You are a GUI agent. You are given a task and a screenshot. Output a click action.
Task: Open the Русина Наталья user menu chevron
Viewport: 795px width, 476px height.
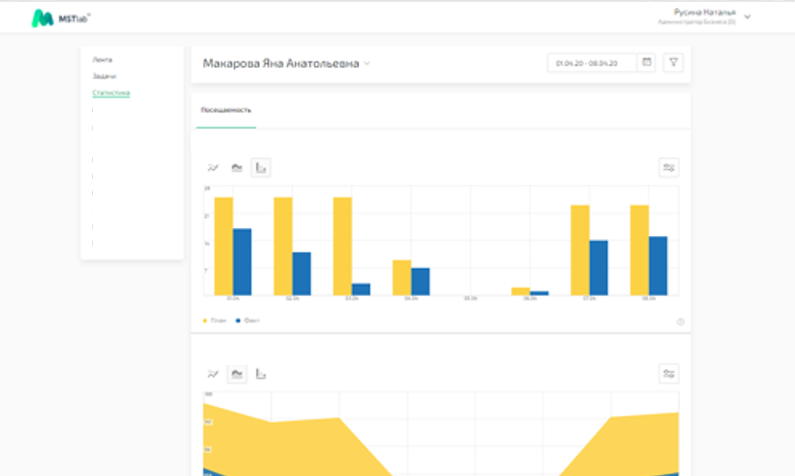click(747, 17)
